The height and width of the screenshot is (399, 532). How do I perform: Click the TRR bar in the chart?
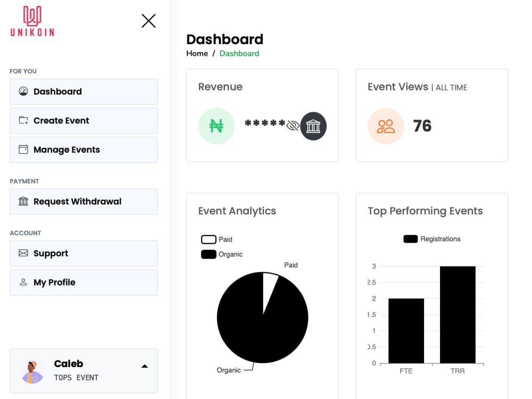tap(458, 315)
